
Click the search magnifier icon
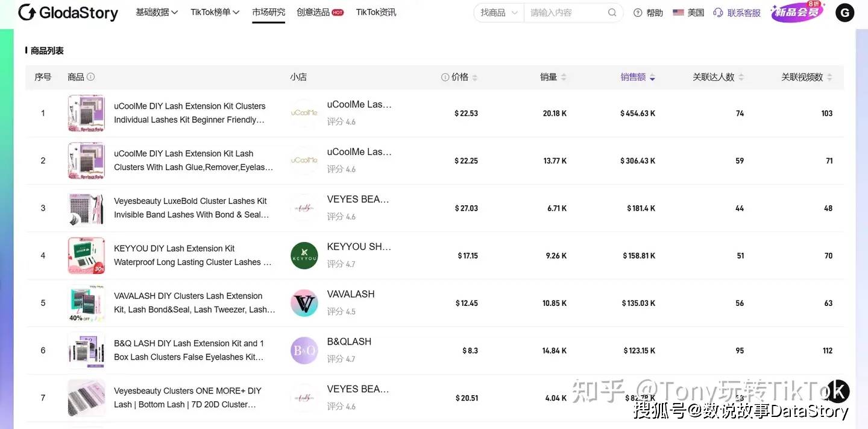(x=612, y=13)
